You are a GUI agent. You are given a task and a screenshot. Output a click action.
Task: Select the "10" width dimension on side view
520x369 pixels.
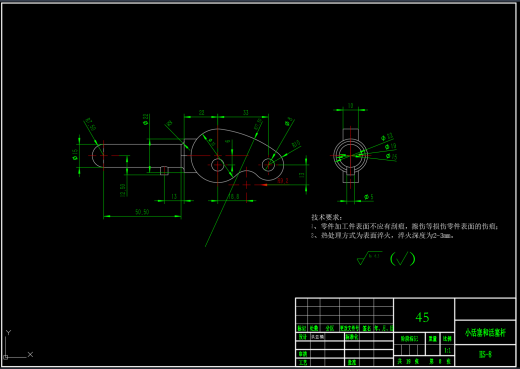(350, 106)
